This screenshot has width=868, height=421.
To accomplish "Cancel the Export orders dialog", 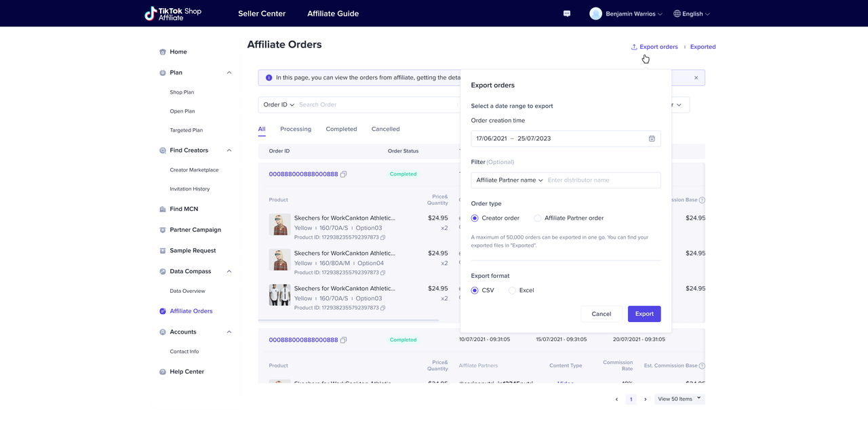I will 601,314.
